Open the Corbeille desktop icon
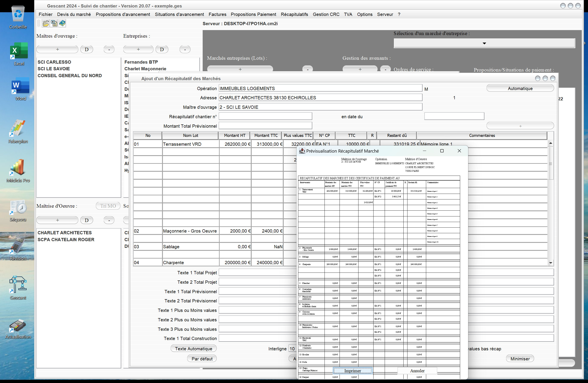This screenshot has width=588, height=383. (x=18, y=17)
